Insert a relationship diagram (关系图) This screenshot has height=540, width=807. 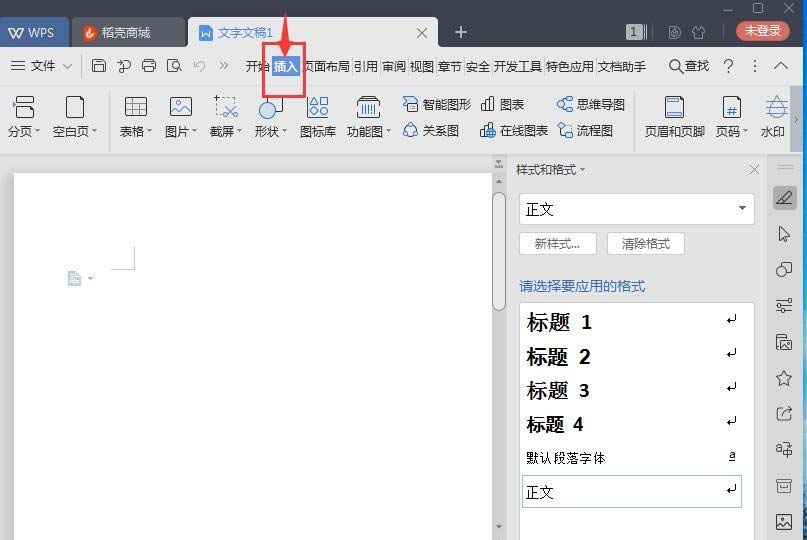click(x=431, y=130)
